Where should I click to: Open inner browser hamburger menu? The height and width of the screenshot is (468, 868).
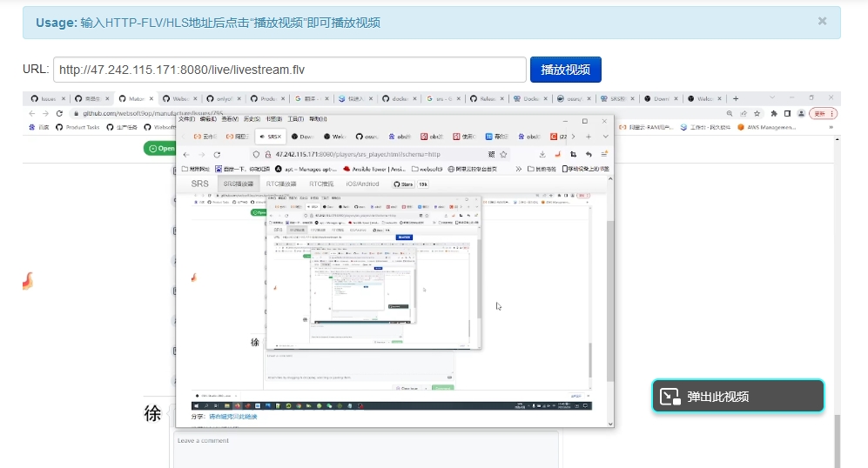coord(603,154)
